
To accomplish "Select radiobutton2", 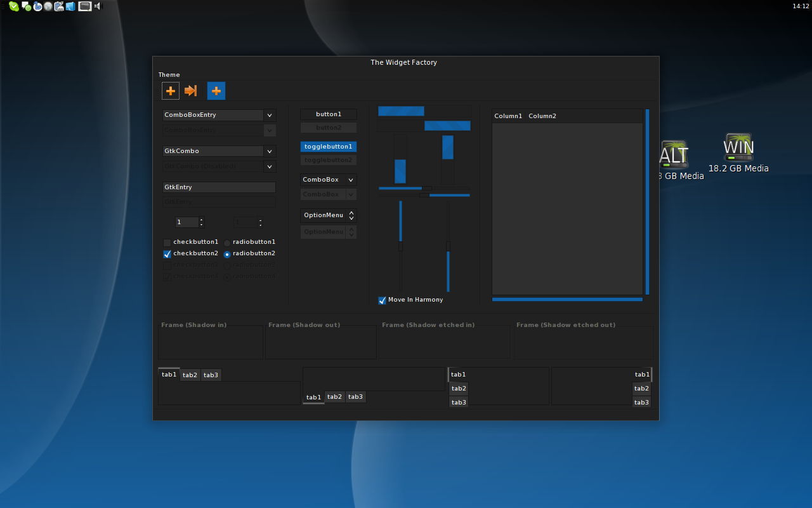I will (227, 254).
